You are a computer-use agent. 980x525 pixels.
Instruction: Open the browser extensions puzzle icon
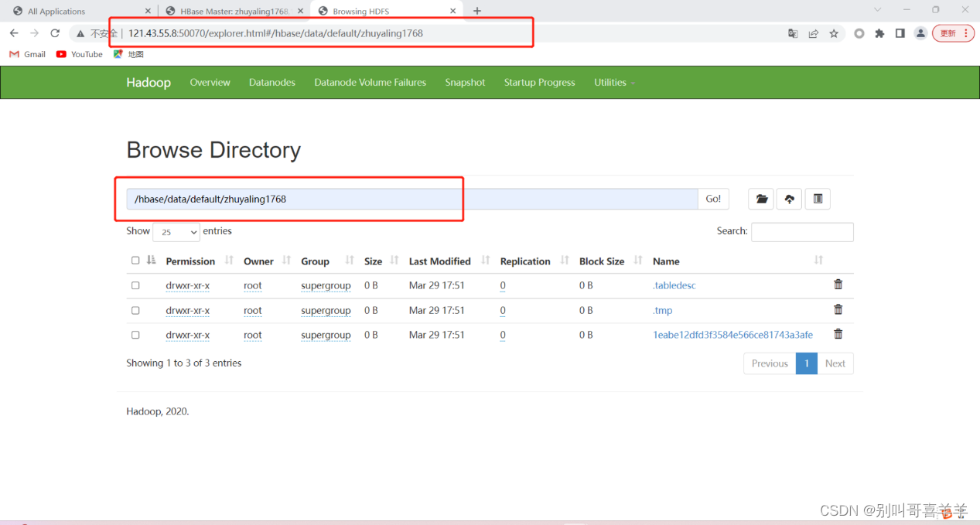click(x=879, y=33)
